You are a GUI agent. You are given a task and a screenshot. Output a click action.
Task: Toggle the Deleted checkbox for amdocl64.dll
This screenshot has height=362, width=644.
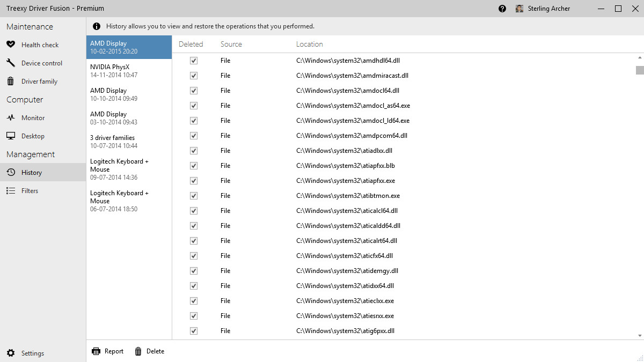tap(194, 91)
